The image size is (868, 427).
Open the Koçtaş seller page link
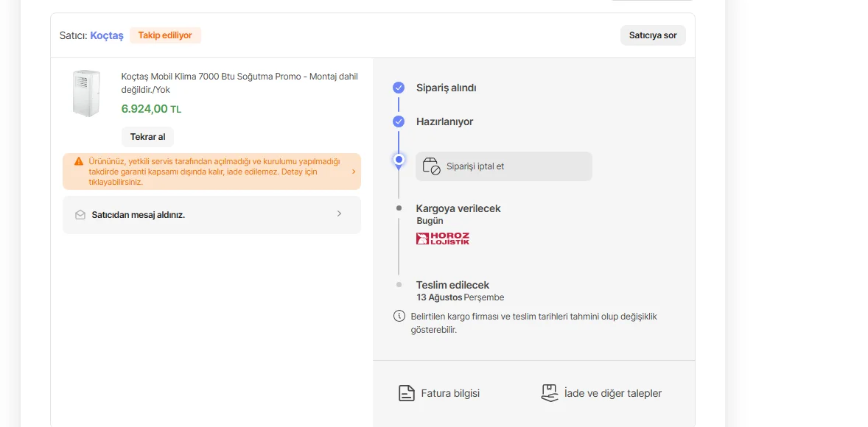(x=107, y=35)
